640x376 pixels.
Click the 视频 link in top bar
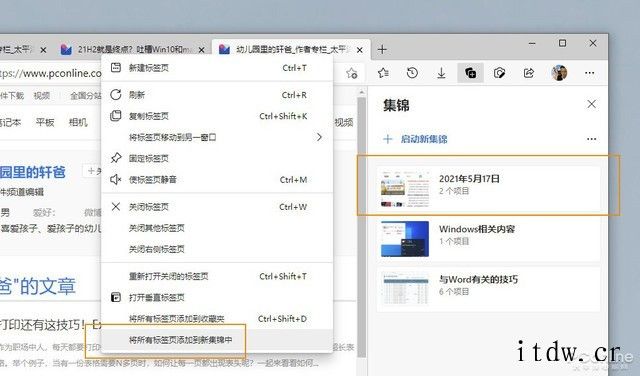click(x=42, y=96)
